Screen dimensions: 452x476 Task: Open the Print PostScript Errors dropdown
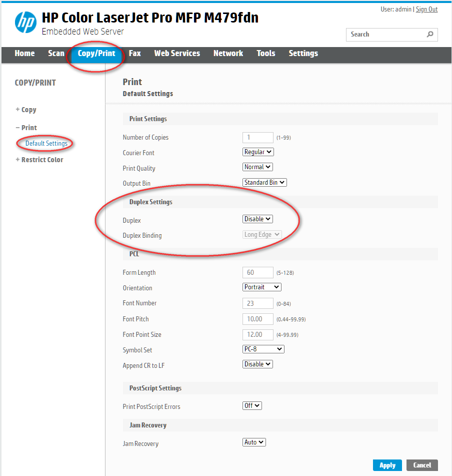[252, 405]
